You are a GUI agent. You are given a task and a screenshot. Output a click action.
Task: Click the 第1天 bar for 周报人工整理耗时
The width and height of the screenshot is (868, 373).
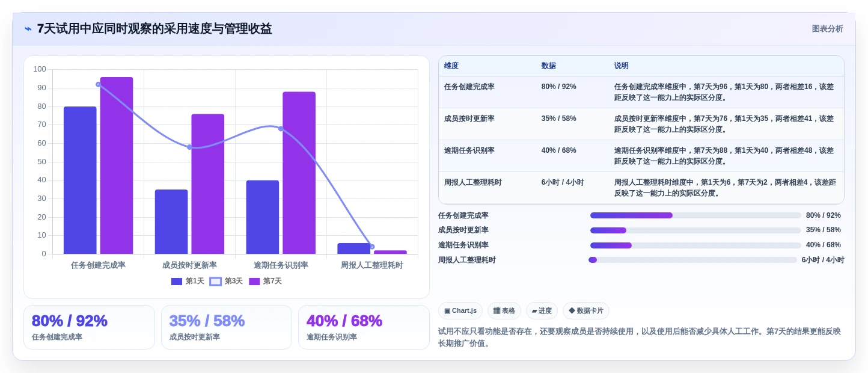(354, 248)
